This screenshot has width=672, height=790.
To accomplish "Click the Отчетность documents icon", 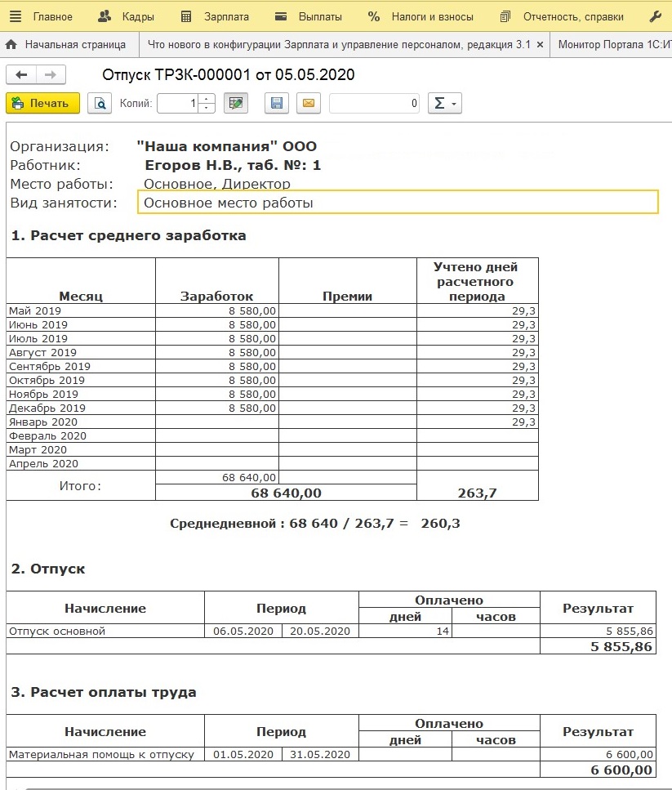I will pos(505,16).
